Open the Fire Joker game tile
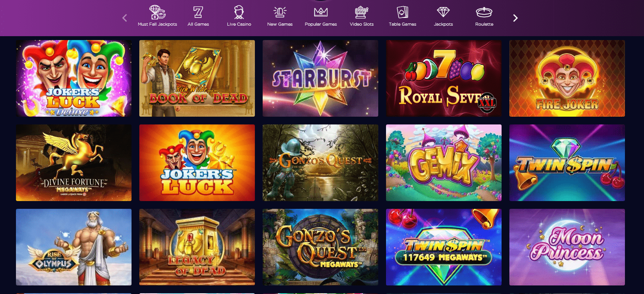The image size is (644, 294). [567, 78]
